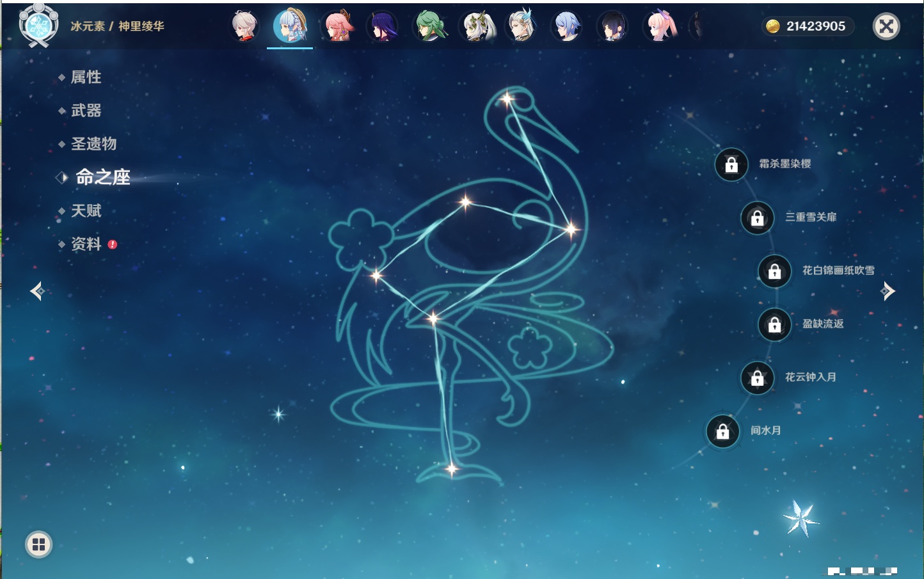The image size is (924, 579).
Task: Tap the lock beside 三重雪关扉
Action: 758,218
